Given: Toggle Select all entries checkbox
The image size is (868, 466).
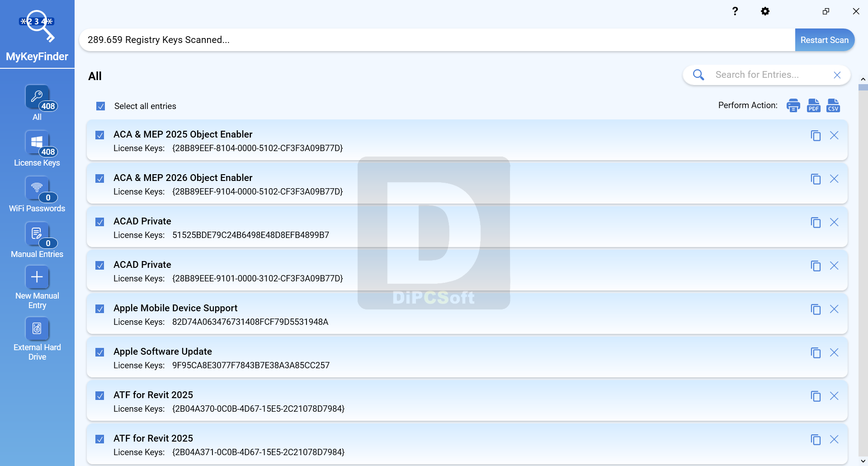Looking at the screenshot, I should tap(100, 106).
